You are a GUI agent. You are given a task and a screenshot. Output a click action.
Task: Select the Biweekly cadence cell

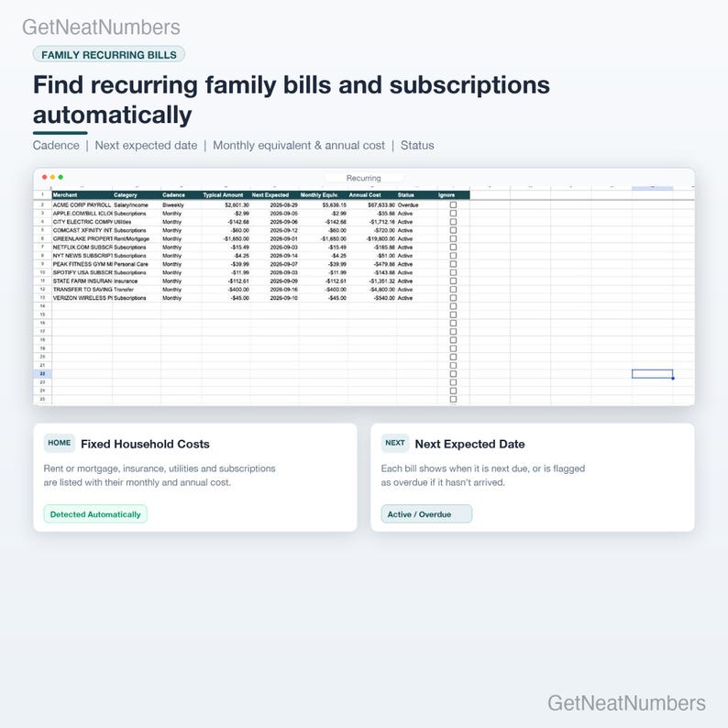click(x=181, y=204)
